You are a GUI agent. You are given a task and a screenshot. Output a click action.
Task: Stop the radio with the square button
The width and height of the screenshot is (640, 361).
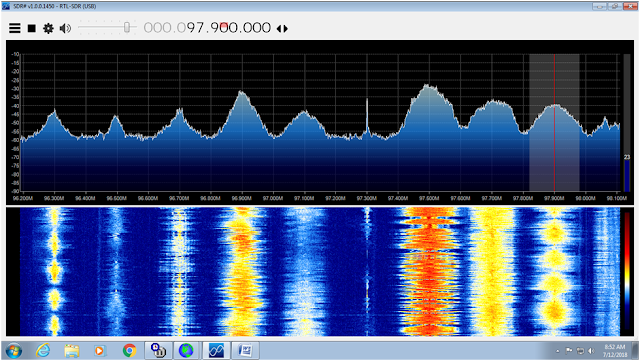click(31, 28)
